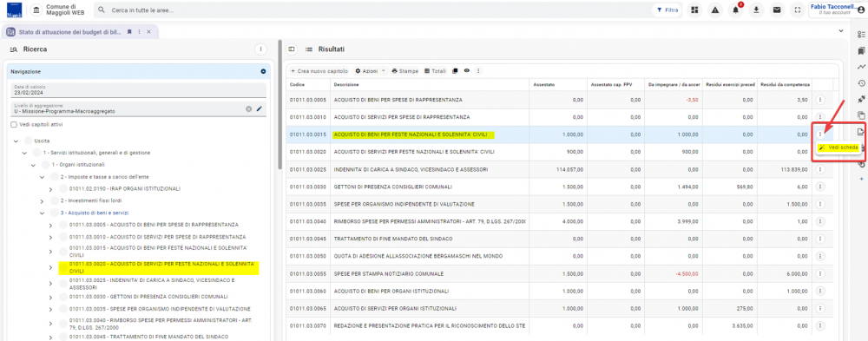Image resolution: width=868 pixels, height=341 pixels.
Task: Open the three-dot menu on the open tab
Action: [139, 32]
